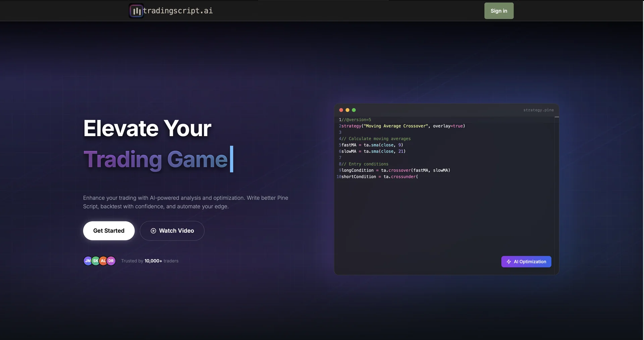Click the "// Entry conditions" comment line
The height and width of the screenshot is (340, 644).
[365, 164]
